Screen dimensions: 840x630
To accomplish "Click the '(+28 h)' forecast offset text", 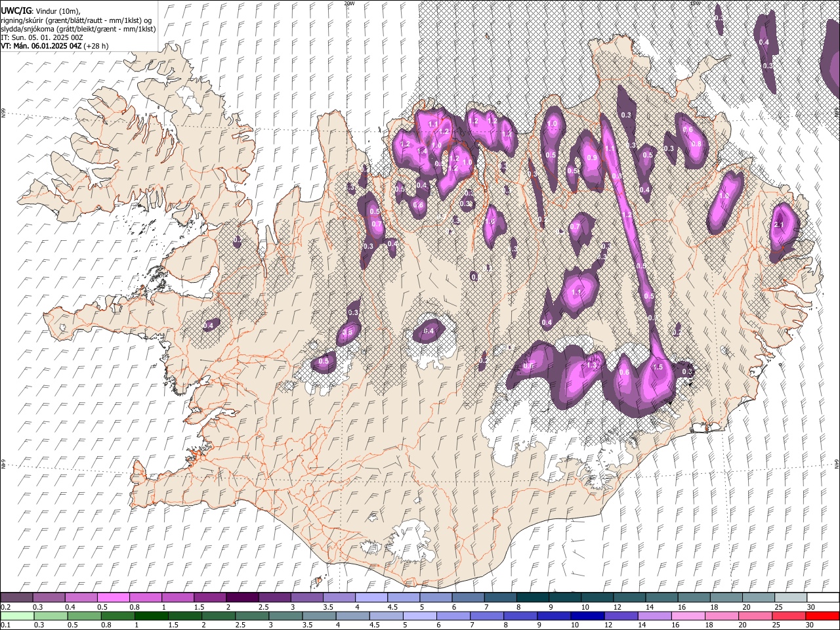I will 96,46.
